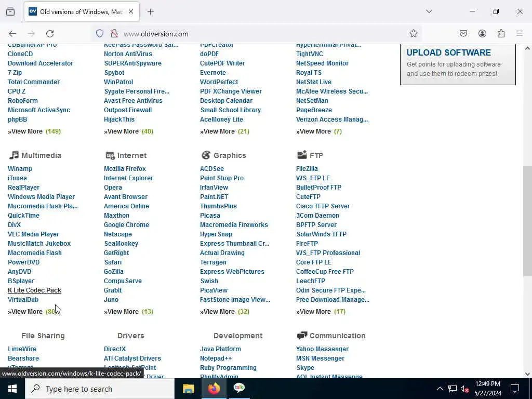
Task: Click the insecure connection padlock icon
Action: 114,33
